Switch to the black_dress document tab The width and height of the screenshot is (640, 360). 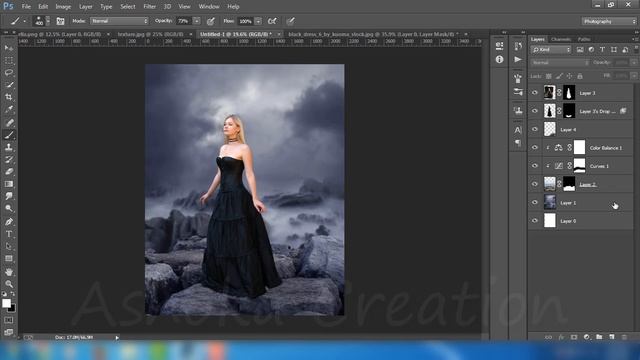click(373, 34)
